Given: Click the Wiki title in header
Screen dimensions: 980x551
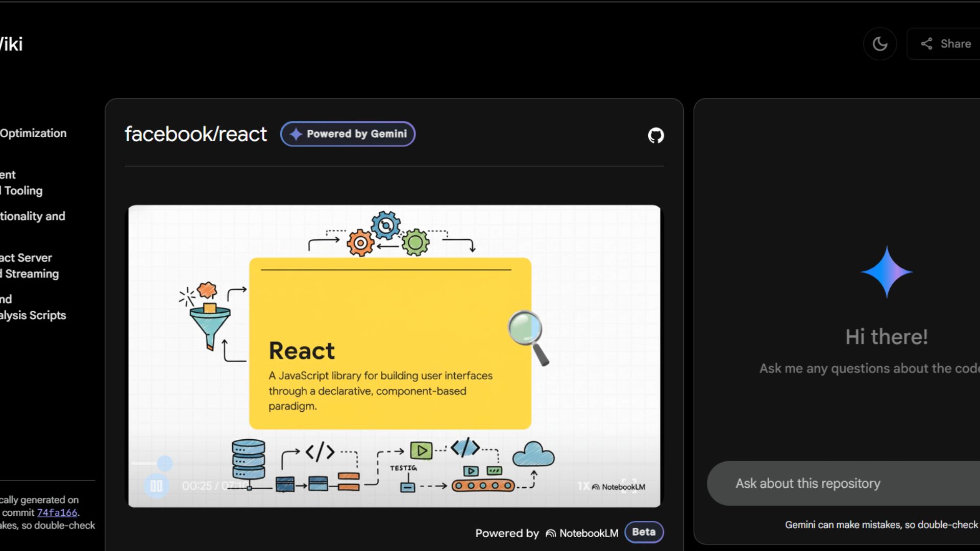Looking at the screenshot, I should [11, 44].
